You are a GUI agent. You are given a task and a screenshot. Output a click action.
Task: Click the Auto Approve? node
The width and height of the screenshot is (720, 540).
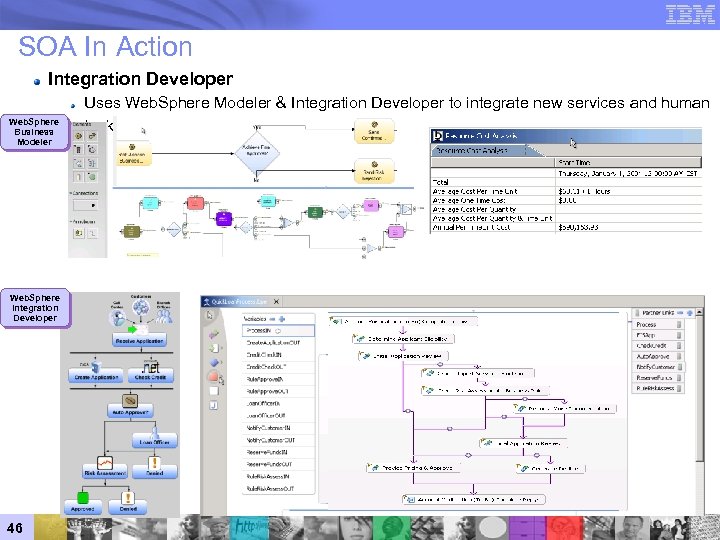point(130,412)
